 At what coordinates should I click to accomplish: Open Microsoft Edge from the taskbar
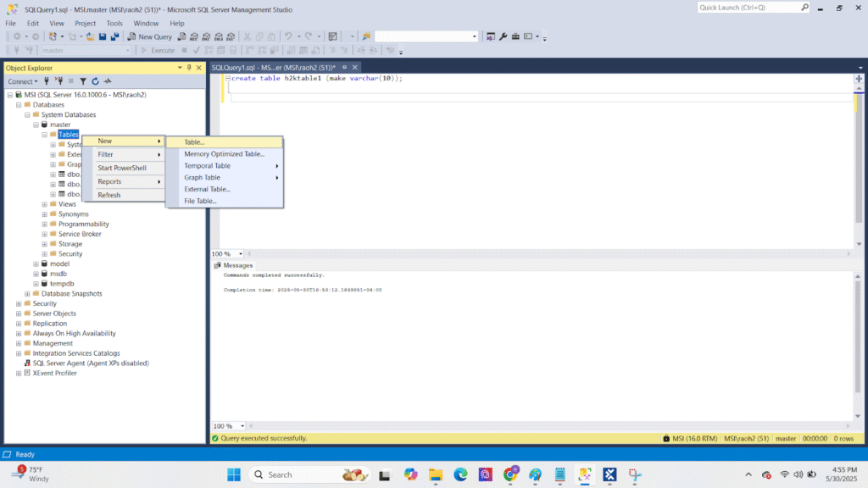(459, 474)
